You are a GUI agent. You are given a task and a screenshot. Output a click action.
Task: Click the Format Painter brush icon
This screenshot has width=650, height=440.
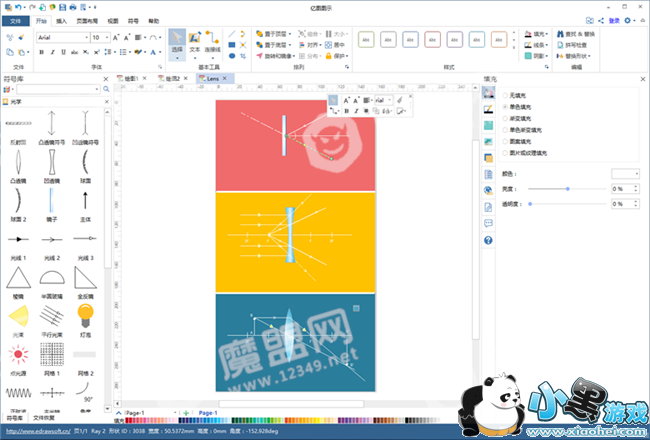tap(21, 38)
